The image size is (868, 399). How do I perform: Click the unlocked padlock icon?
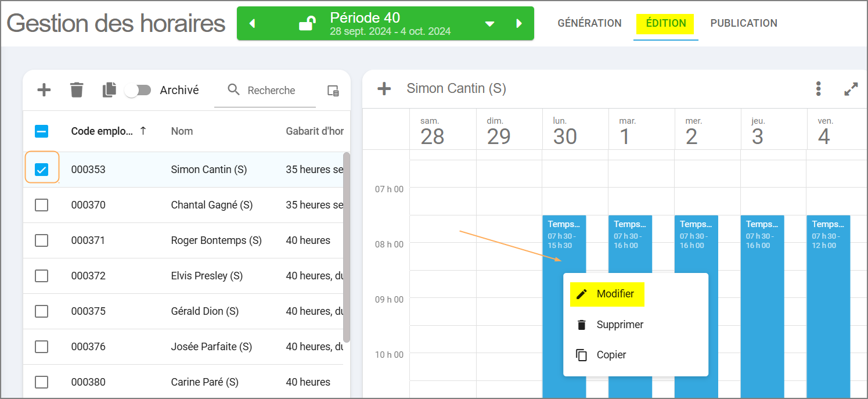coord(307,23)
